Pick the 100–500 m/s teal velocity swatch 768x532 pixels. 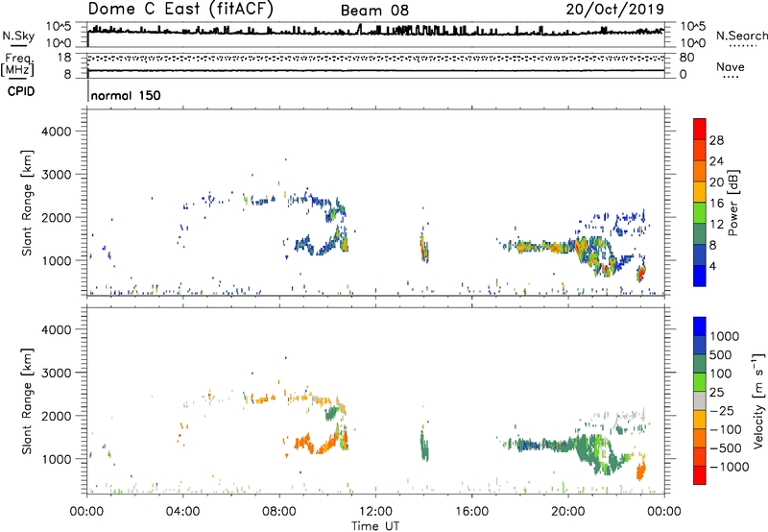700,364
